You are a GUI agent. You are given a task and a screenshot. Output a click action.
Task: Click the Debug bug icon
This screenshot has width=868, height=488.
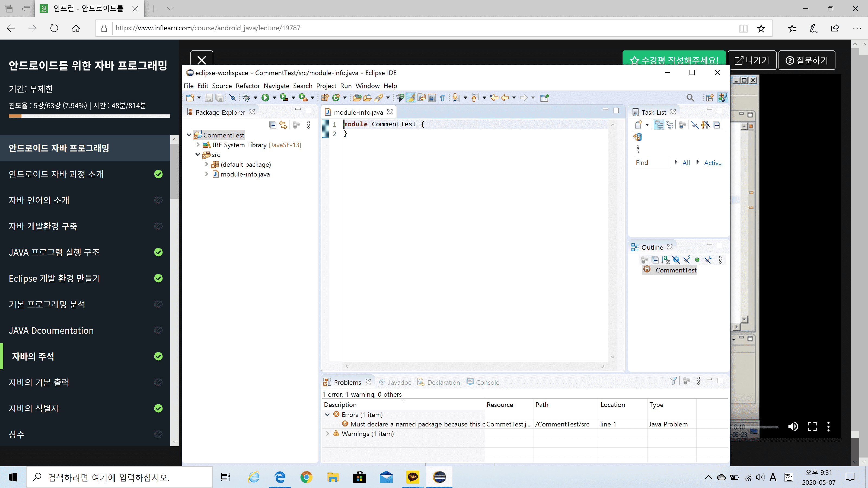click(246, 98)
